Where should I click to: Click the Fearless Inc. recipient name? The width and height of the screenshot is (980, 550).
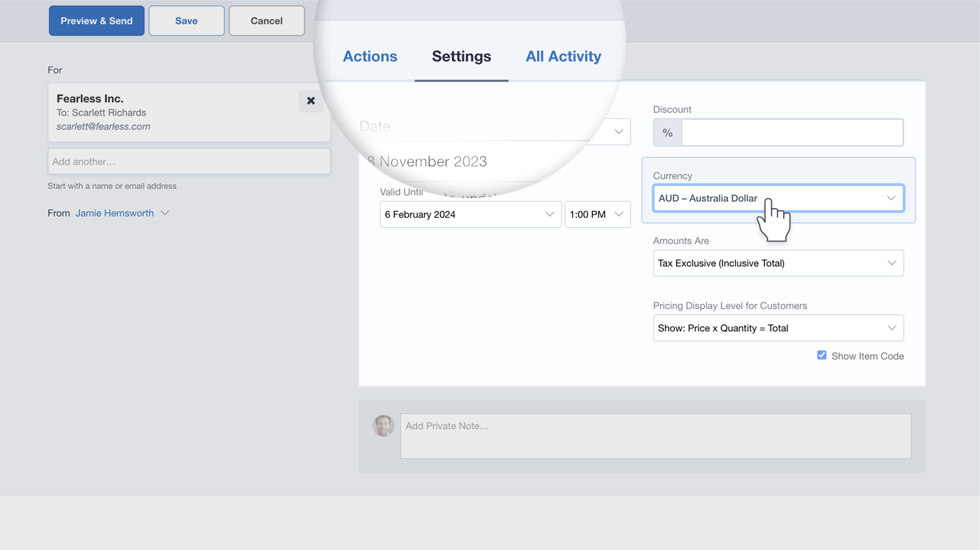(90, 98)
